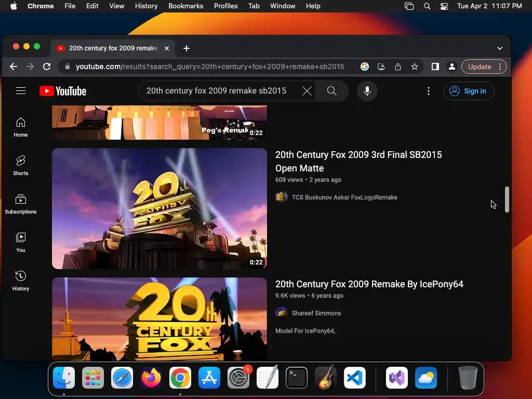532x399 pixels.
Task: Visit TCS Buskunov Askar FoxLogoRemake channel
Action: click(344, 197)
